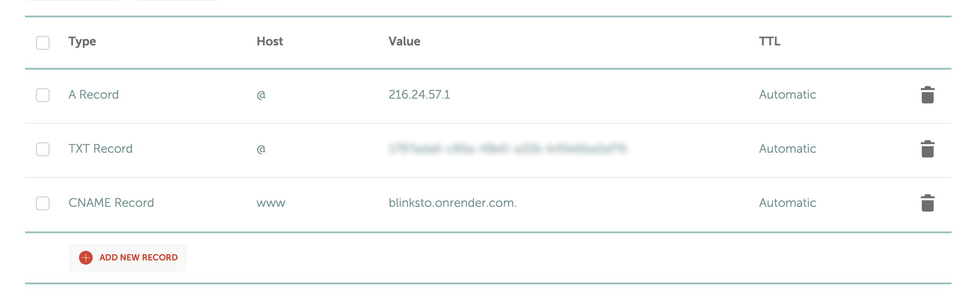Tick the select-all checkbox in header
This screenshot has width=980, height=302.
[x=43, y=43]
